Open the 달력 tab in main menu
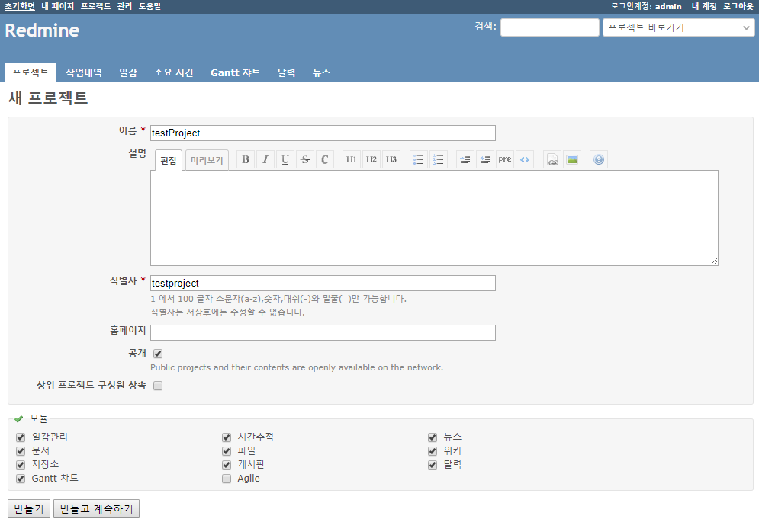Screen dimensions: 759x532 point(287,72)
